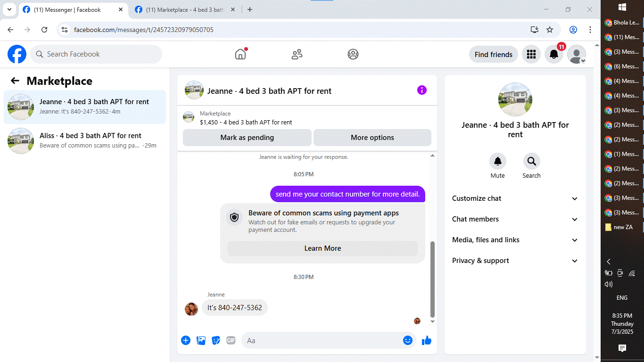Focus the Search Facebook field
This screenshot has width=644, height=362.
pyautogui.click(x=96, y=54)
